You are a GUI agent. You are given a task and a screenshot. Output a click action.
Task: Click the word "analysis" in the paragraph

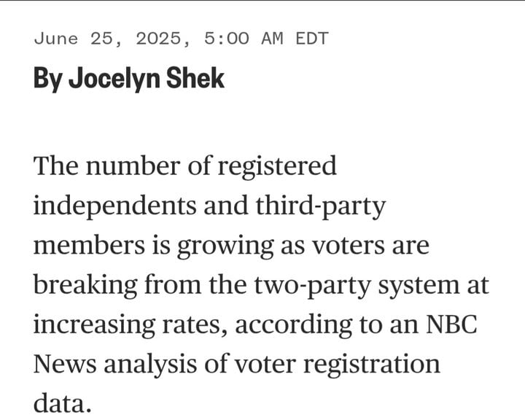pos(150,365)
